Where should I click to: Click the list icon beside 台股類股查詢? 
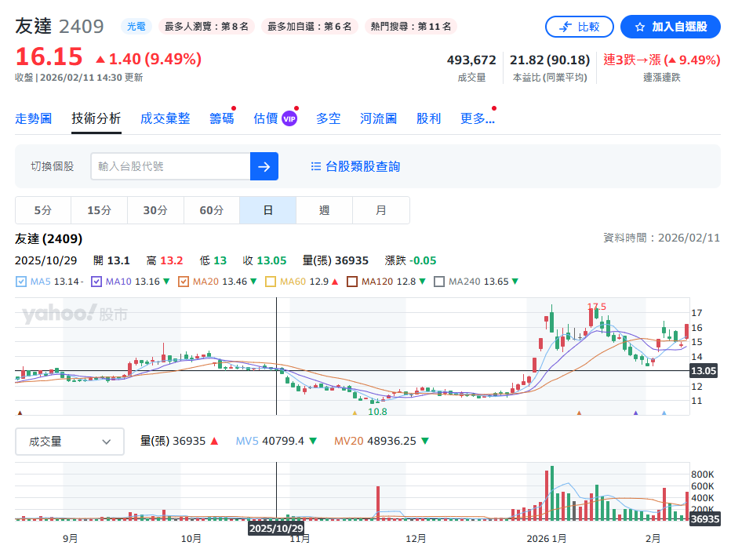point(316,166)
